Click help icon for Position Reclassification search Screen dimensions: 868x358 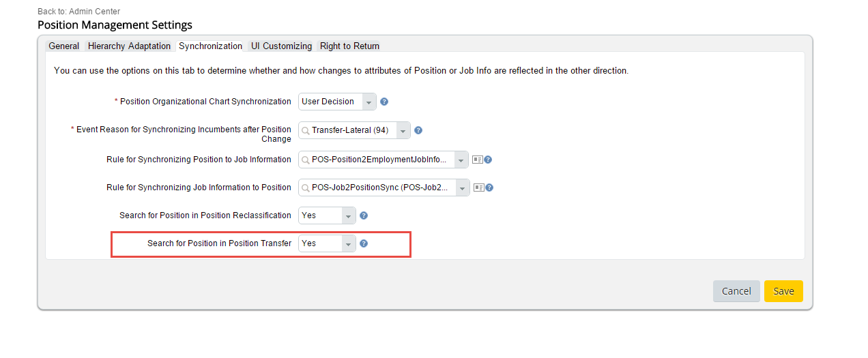click(x=364, y=215)
